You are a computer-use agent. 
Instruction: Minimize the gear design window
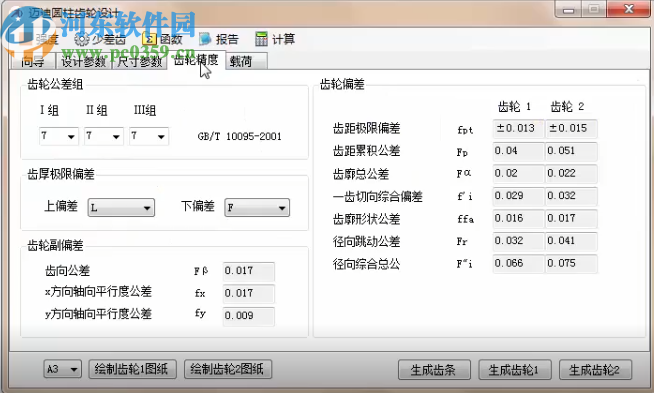(568, 9)
